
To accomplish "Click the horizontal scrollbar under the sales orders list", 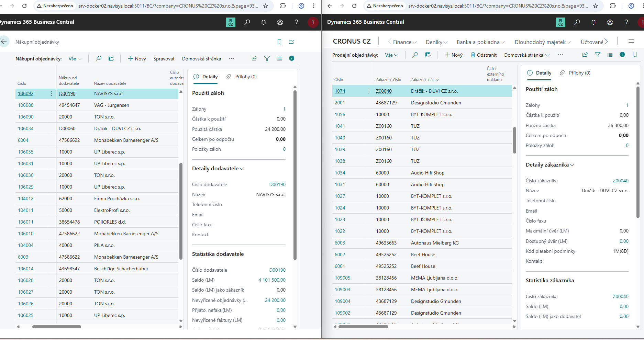I will pos(363,327).
